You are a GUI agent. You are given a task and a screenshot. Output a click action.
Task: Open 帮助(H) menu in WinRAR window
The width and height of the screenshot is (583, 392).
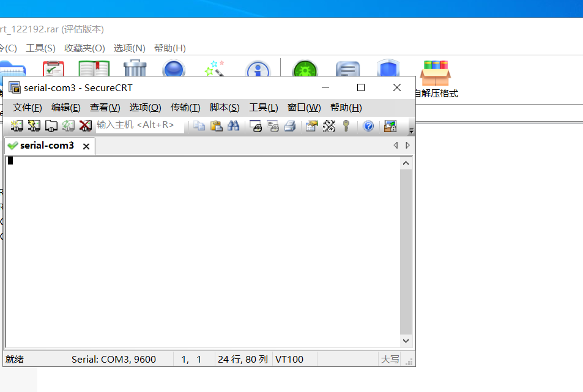point(170,48)
